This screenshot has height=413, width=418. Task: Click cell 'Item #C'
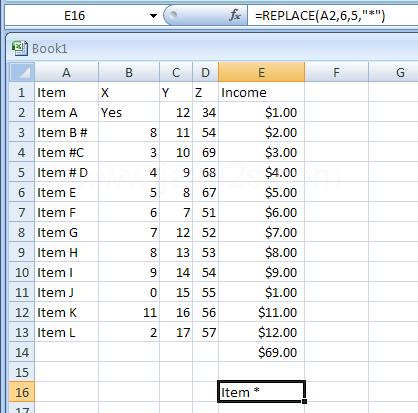pyautogui.click(x=67, y=152)
